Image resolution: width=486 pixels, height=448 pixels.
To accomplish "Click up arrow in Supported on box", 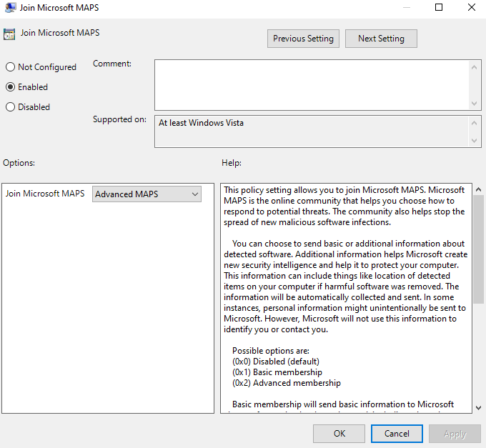I will (x=474, y=124).
